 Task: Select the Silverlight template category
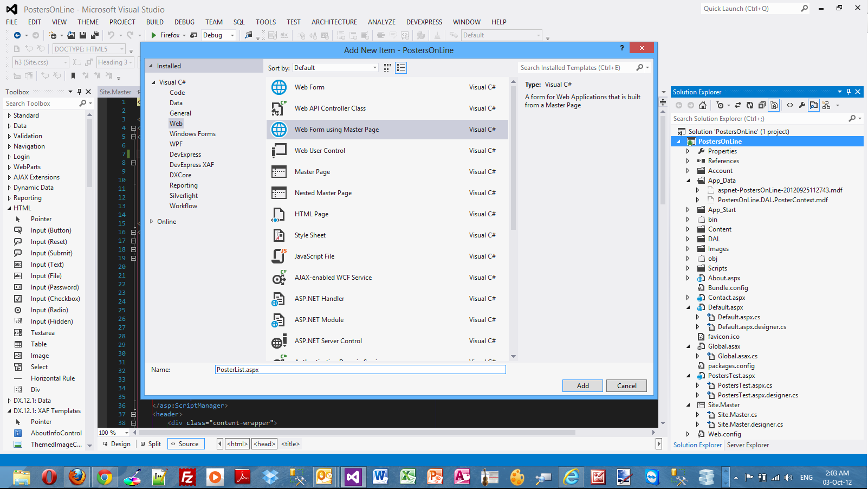[184, 196]
